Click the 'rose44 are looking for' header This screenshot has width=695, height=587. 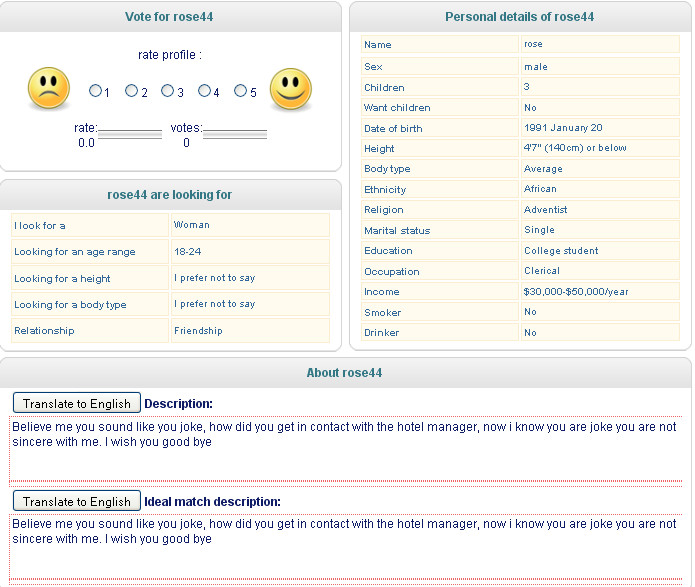coord(169,195)
